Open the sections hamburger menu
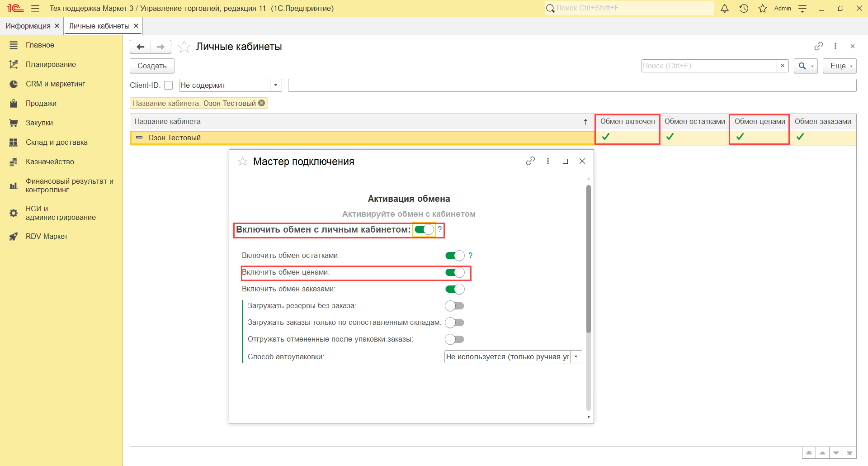The image size is (868, 466). (x=35, y=9)
